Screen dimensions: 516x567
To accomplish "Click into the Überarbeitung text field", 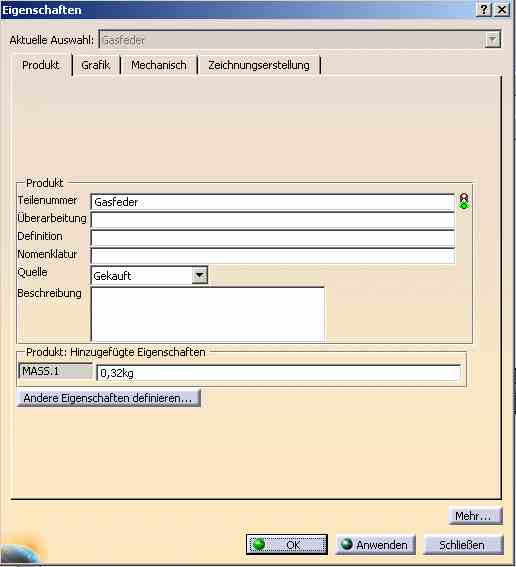I will 273,220.
